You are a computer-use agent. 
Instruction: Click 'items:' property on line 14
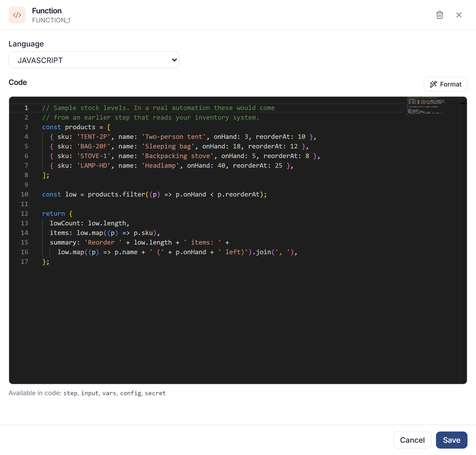(61, 233)
